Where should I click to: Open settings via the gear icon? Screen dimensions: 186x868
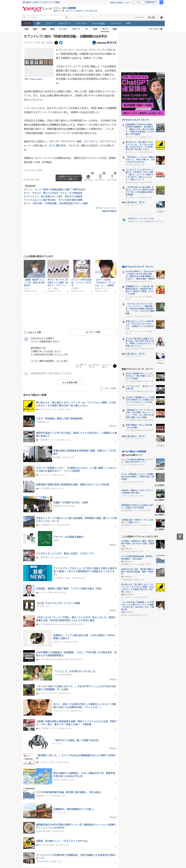pyautogui.click(x=161, y=18)
